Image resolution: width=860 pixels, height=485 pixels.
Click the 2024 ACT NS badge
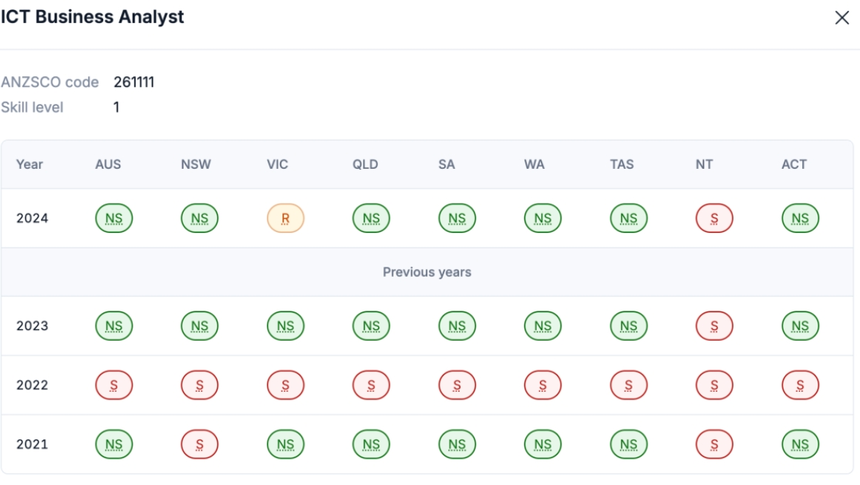pos(800,218)
